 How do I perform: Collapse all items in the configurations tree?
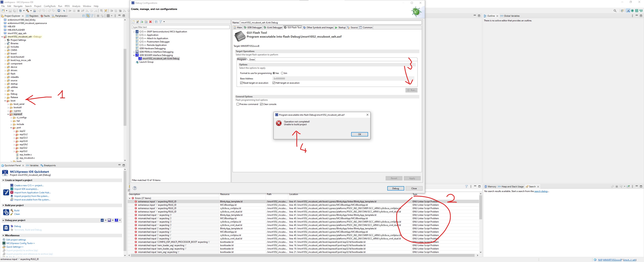tap(156, 22)
